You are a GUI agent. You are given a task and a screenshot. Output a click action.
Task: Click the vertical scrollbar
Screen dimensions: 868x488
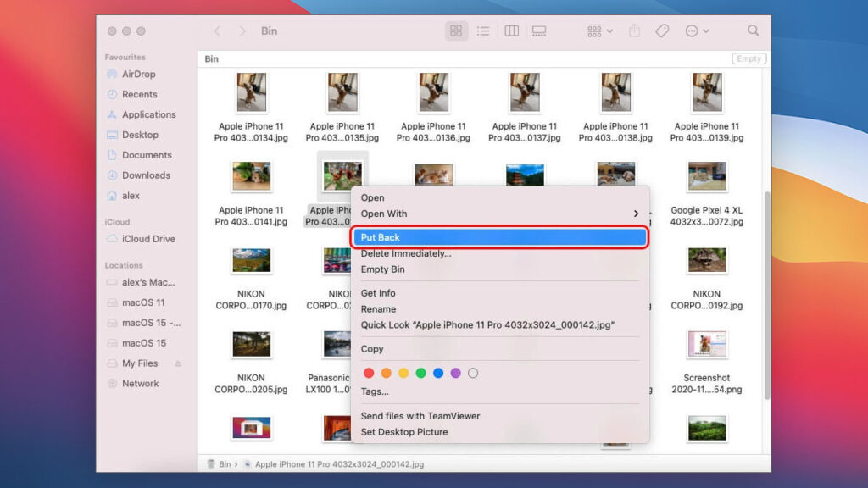click(766, 296)
